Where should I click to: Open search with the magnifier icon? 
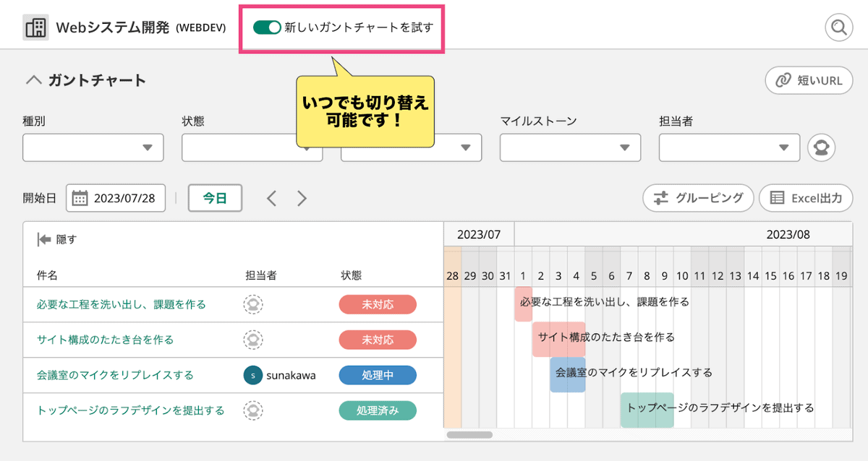[839, 27]
